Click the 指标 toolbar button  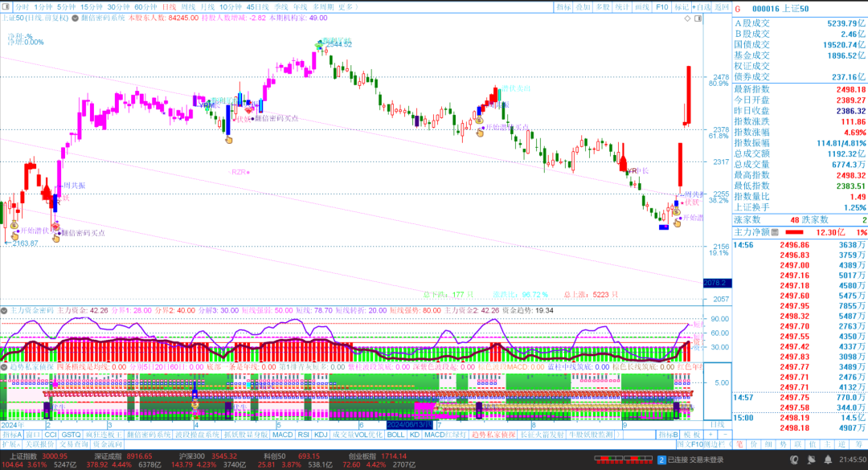point(563,7)
